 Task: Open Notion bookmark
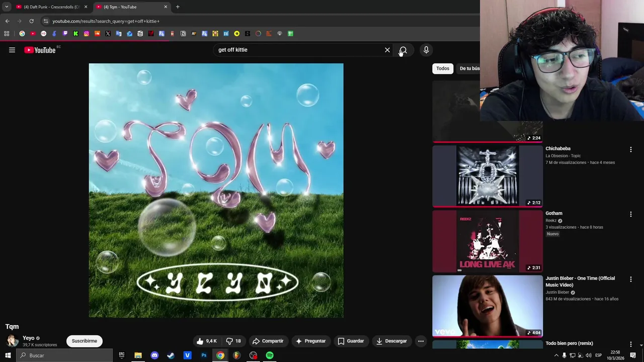[x=183, y=34]
